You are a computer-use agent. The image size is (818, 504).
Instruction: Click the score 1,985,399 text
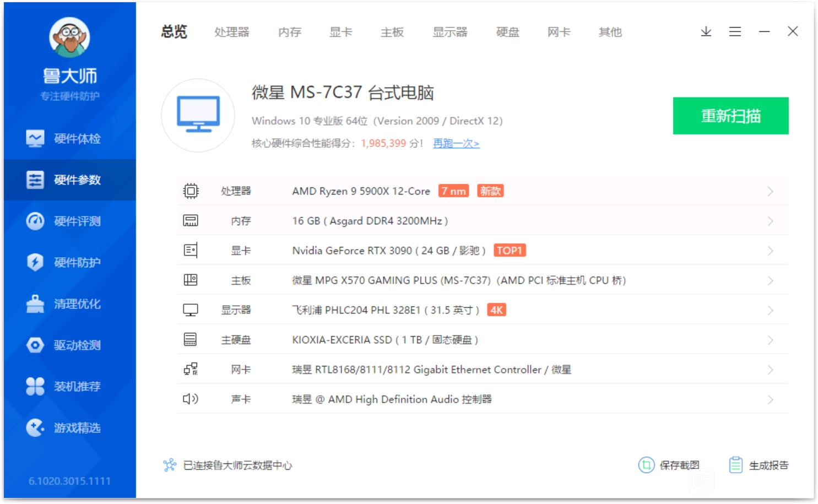(383, 143)
